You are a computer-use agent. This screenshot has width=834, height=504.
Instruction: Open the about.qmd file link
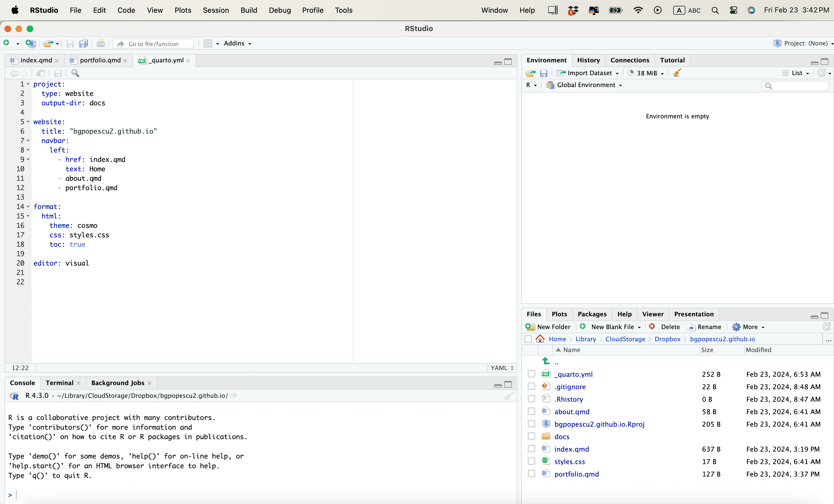click(572, 412)
